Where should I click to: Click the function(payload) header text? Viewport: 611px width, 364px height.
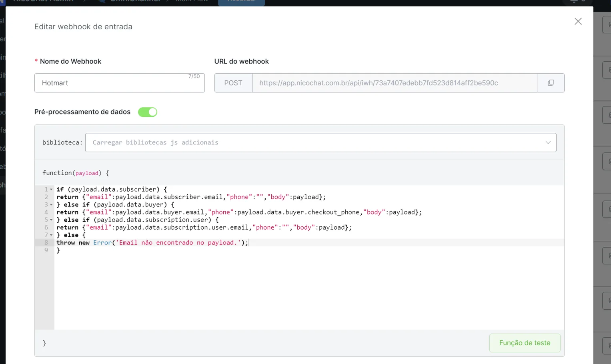pos(76,173)
